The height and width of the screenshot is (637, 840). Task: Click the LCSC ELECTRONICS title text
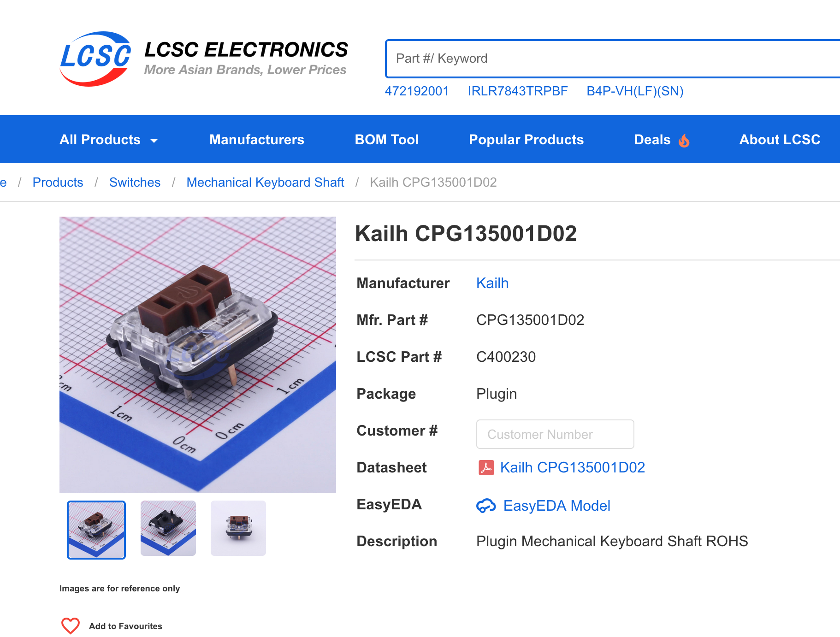pyautogui.click(x=246, y=50)
